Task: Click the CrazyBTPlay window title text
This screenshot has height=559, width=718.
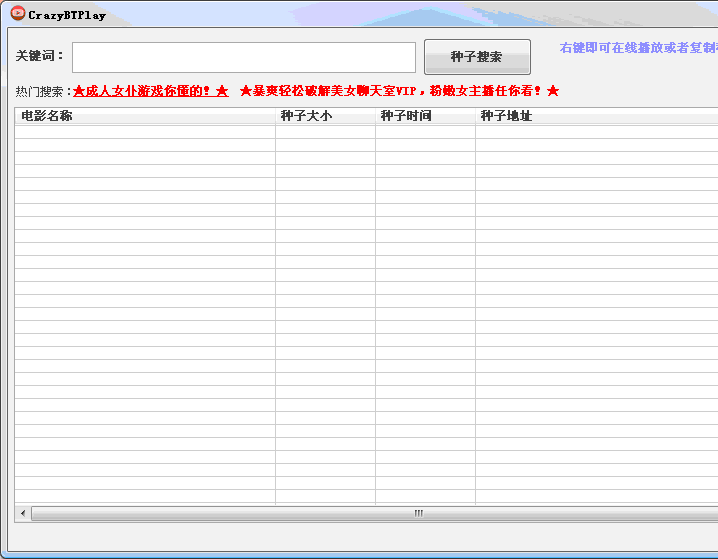Action: pyautogui.click(x=67, y=15)
